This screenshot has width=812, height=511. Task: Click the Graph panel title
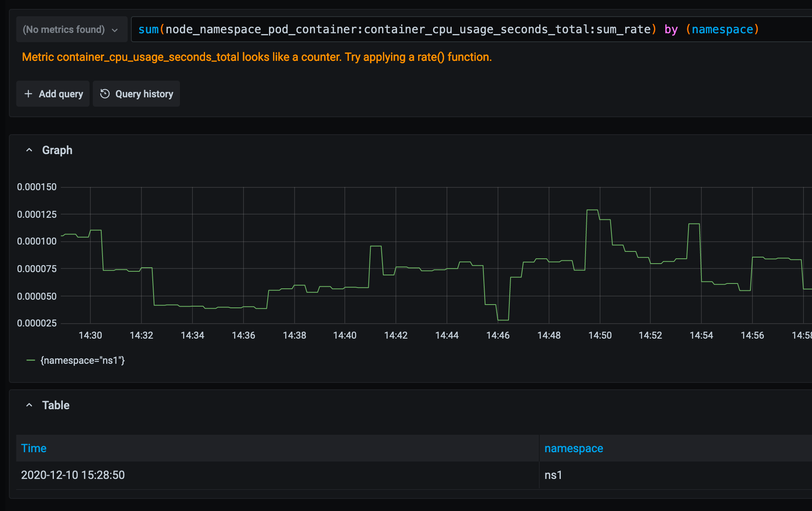point(57,150)
